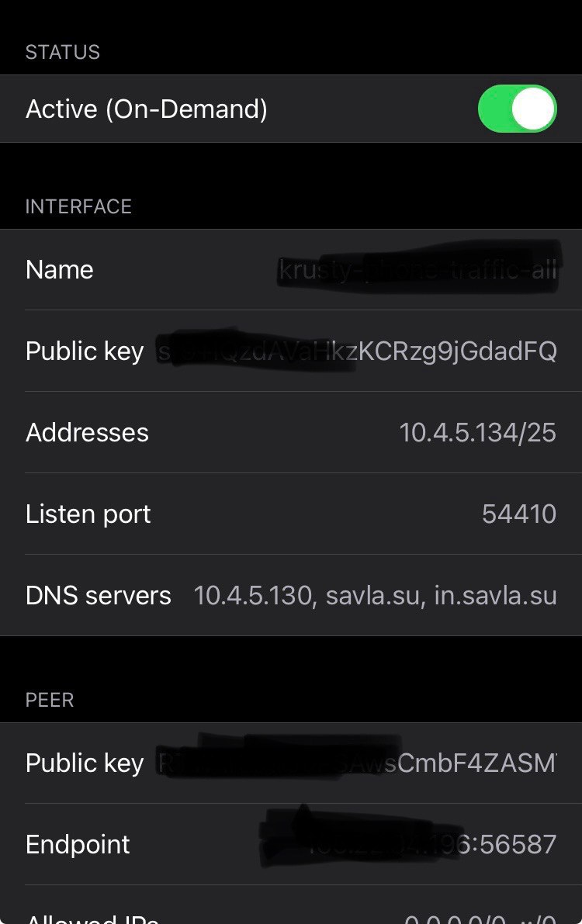Tap the Addresses row label
Viewport: 582px width, 924px height.
tap(87, 433)
